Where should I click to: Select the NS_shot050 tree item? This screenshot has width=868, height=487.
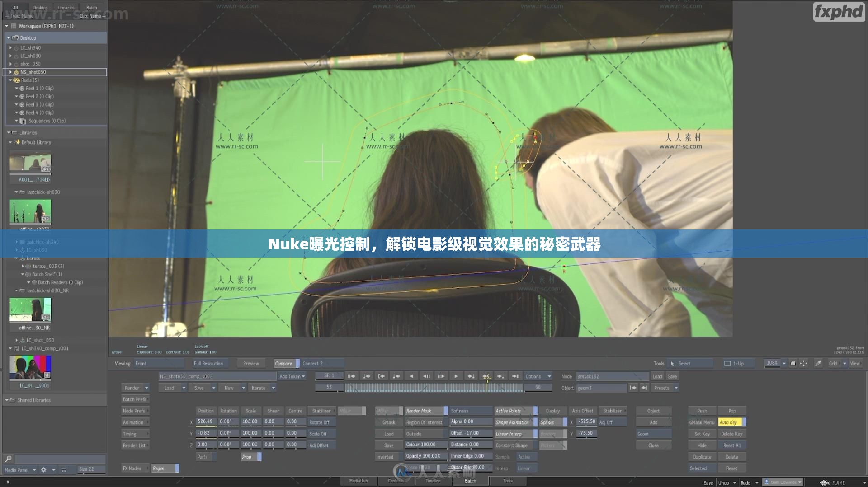pos(56,72)
